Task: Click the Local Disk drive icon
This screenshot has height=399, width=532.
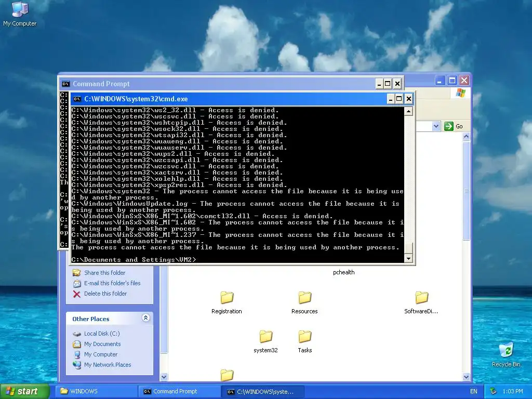Action: point(77,334)
